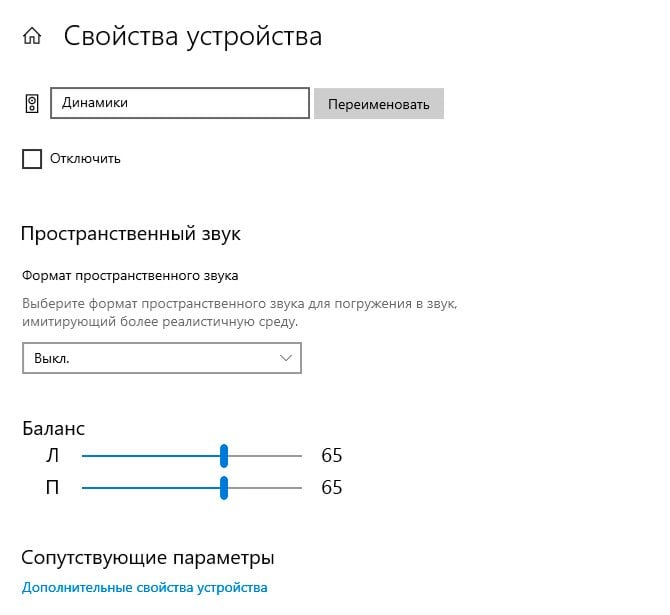Click the Л slider track's unfilled grey part
Viewport: 670px width, 615px height.
click(x=264, y=456)
